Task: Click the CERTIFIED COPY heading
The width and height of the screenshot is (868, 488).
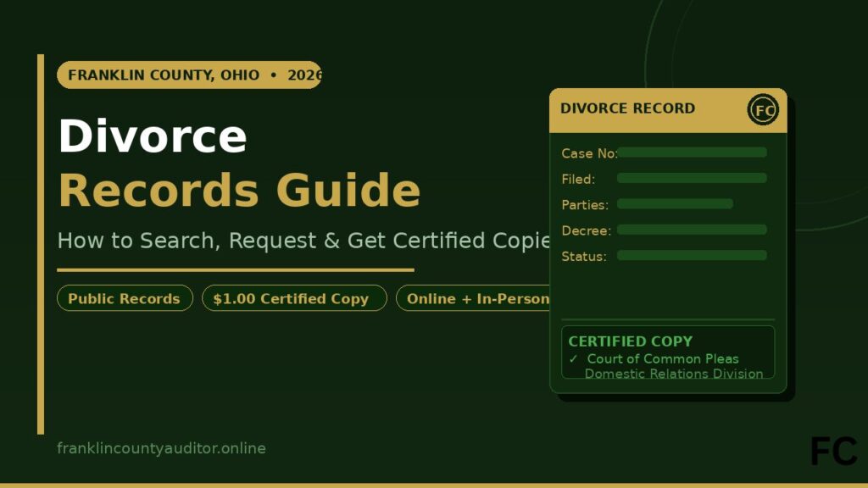Action: pyautogui.click(x=630, y=341)
